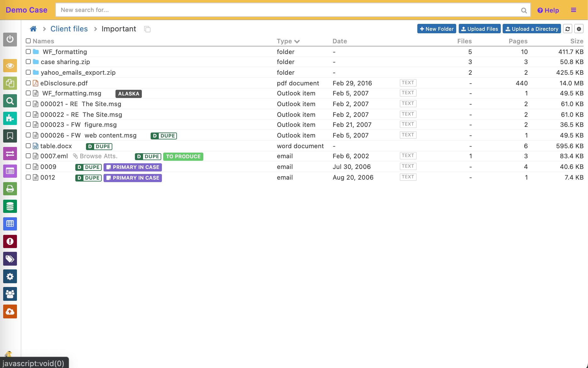Go to home breadcrumb icon
The image size is (588, 368).
click(x=33, y=29)
